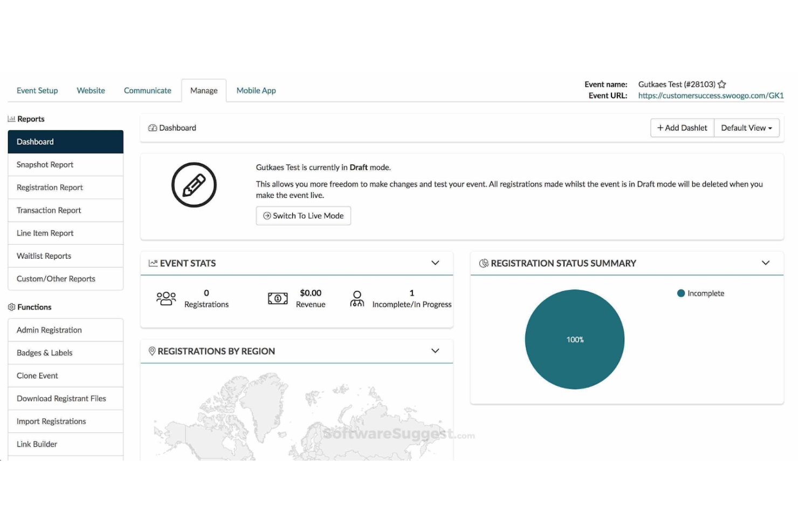Click the large draft mode pencil icon
This screenshot has height=532, width=798.
pos(194,185)
